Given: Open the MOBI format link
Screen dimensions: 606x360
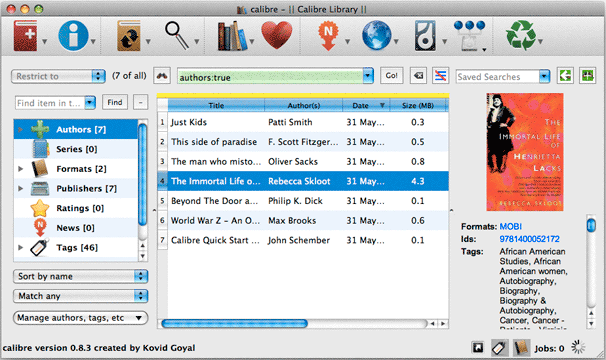Looking at the screenshot, I should (511, 226).
